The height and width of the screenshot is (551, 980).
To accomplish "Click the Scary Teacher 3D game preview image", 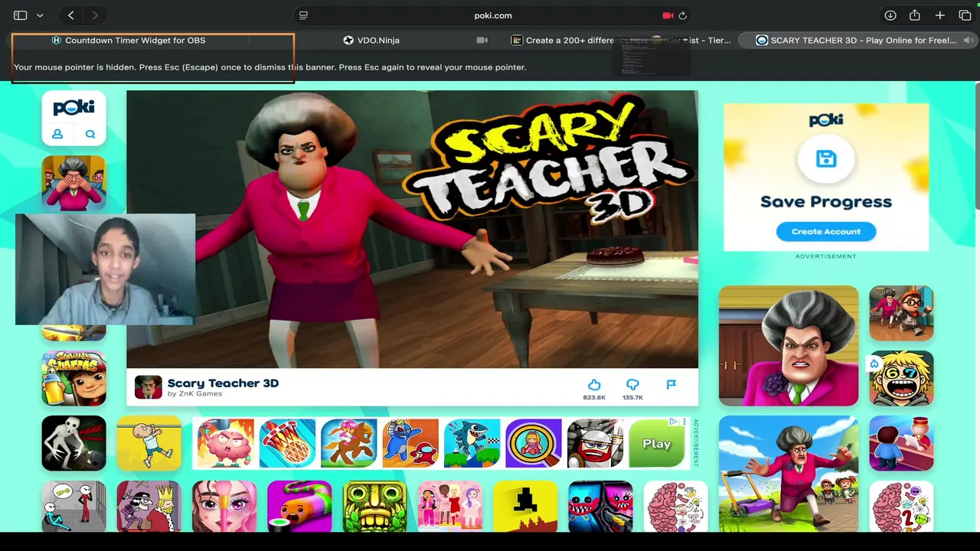I will (x=412, y=230).
